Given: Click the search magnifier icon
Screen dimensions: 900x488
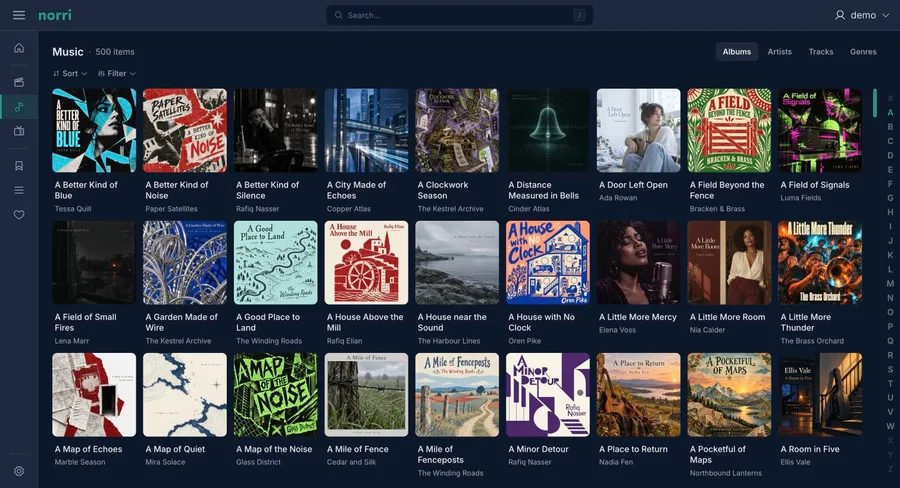Looking at the screenshot, I should (x=339, y=16).
